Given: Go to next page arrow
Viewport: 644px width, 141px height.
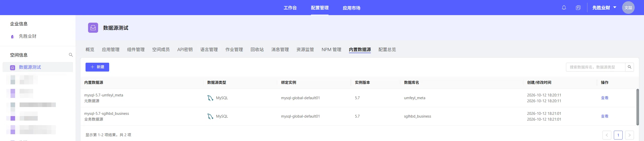Looking at the screenshot, I should [629, 135].
